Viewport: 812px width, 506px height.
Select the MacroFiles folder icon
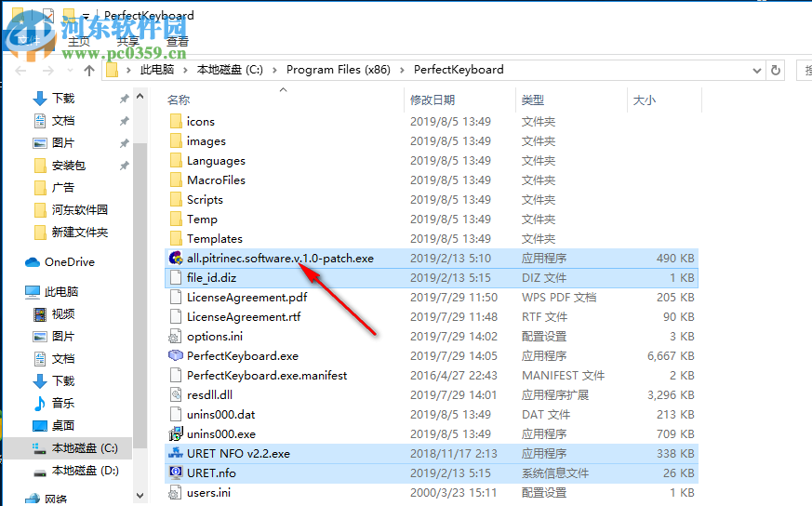tap(176, 180)
